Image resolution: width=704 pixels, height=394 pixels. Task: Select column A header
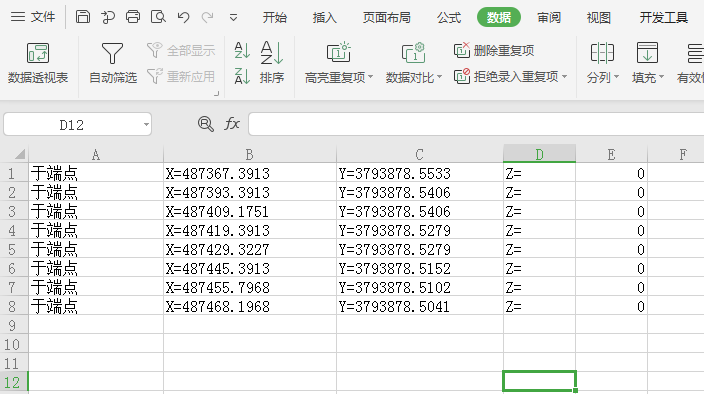(96, 154)
